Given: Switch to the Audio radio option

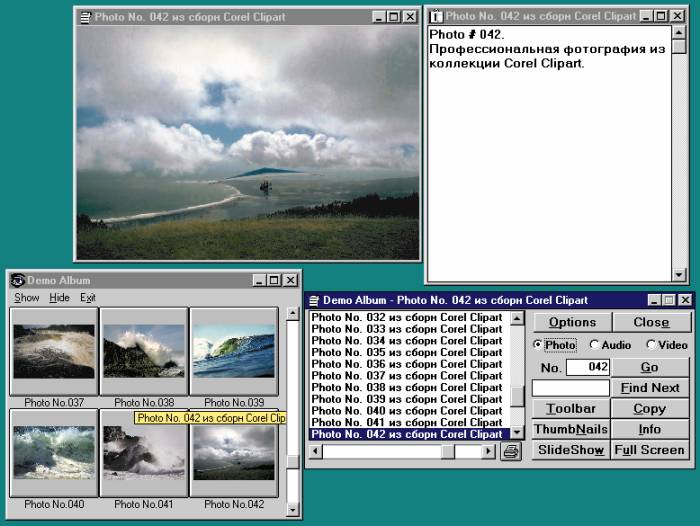Looking at the screenshot, I should pyautogui.click(x=594, y=345).
